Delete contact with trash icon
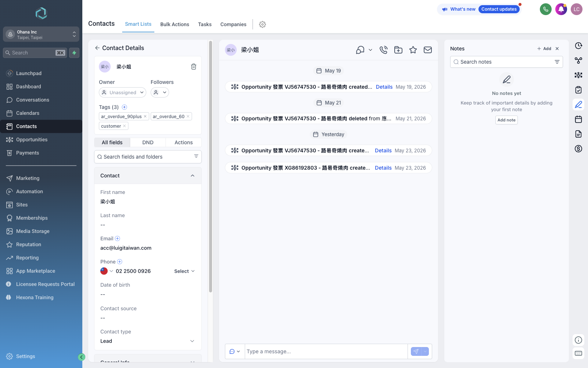Screen dimensions: 588x368 (194, 67)
